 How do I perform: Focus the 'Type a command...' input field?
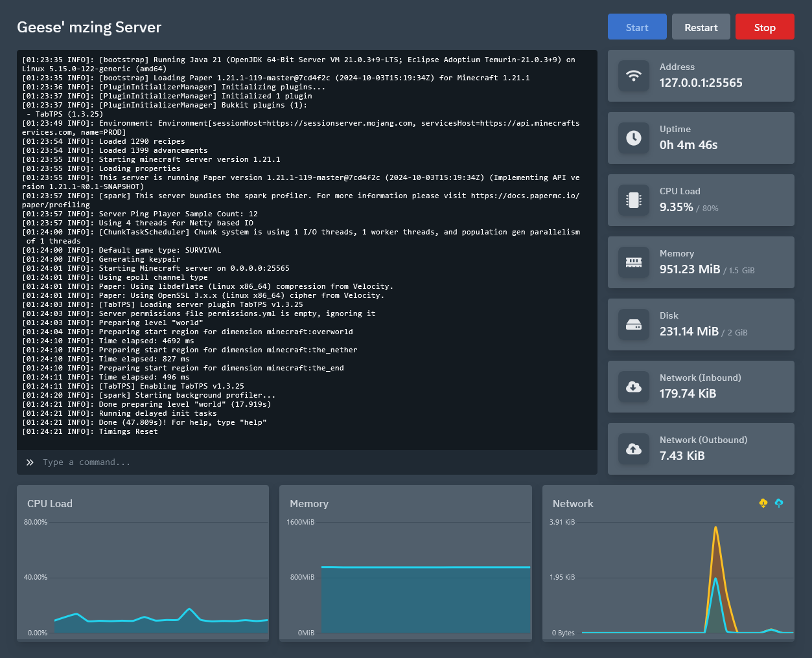point(311,462)
